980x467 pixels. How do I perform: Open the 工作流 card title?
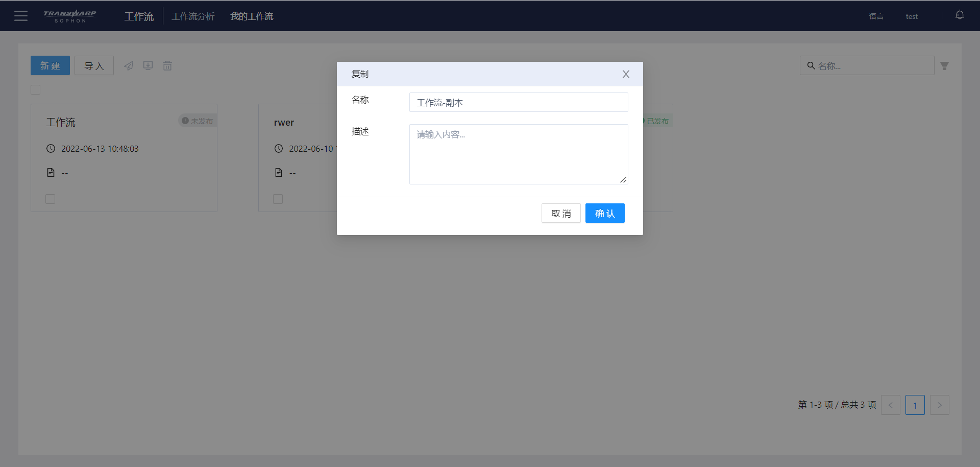tap(61, 122)
